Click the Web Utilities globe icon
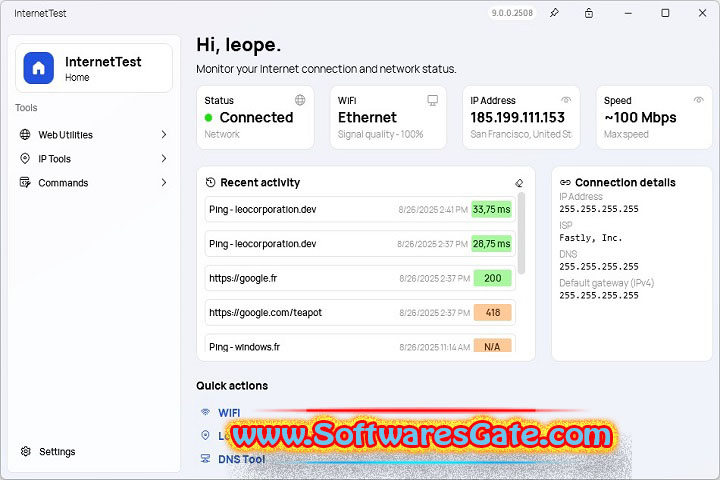The width and height of the screenshot is (720, 480). pyautogui.click(x=25, y=135)
